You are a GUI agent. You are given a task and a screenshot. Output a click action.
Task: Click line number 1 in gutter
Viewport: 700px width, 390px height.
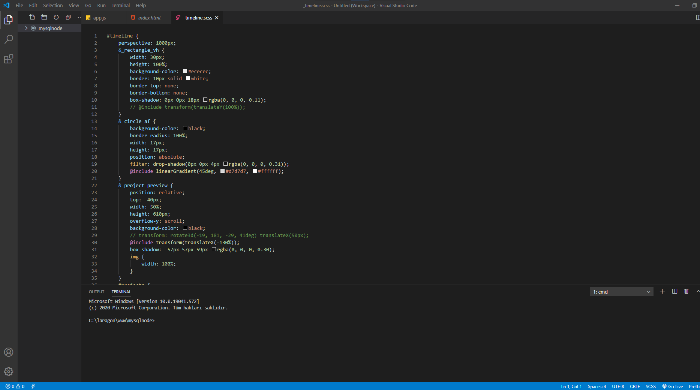click(x=95, y=36)
